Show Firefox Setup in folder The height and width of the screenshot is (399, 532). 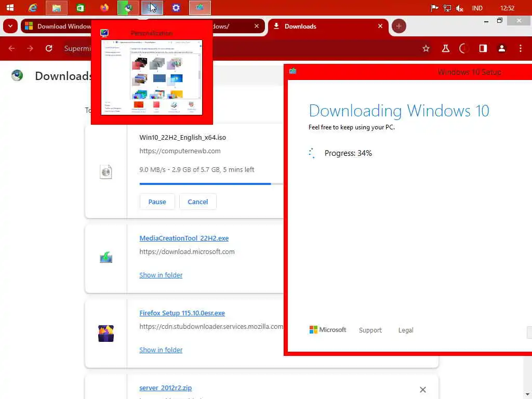tap(161, 350)
